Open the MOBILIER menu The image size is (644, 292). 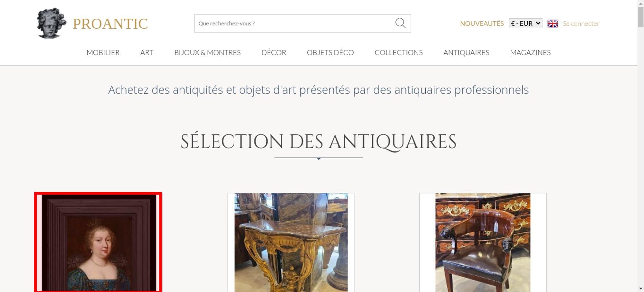pos(103,52)
